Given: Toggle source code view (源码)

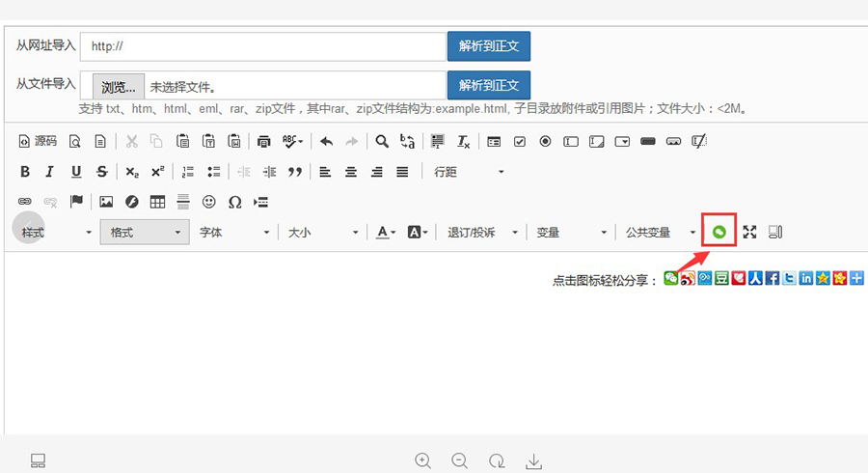Looking at the screenshot, I should pos(39,142).
